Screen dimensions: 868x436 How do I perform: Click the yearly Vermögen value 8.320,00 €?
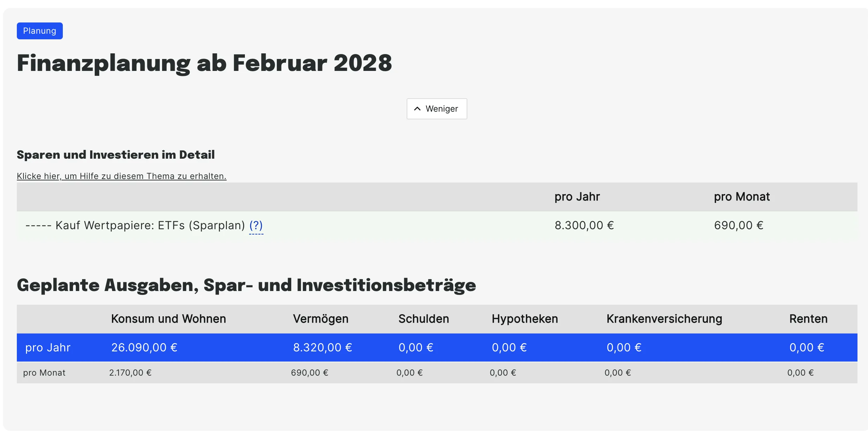tap(322, 348)
